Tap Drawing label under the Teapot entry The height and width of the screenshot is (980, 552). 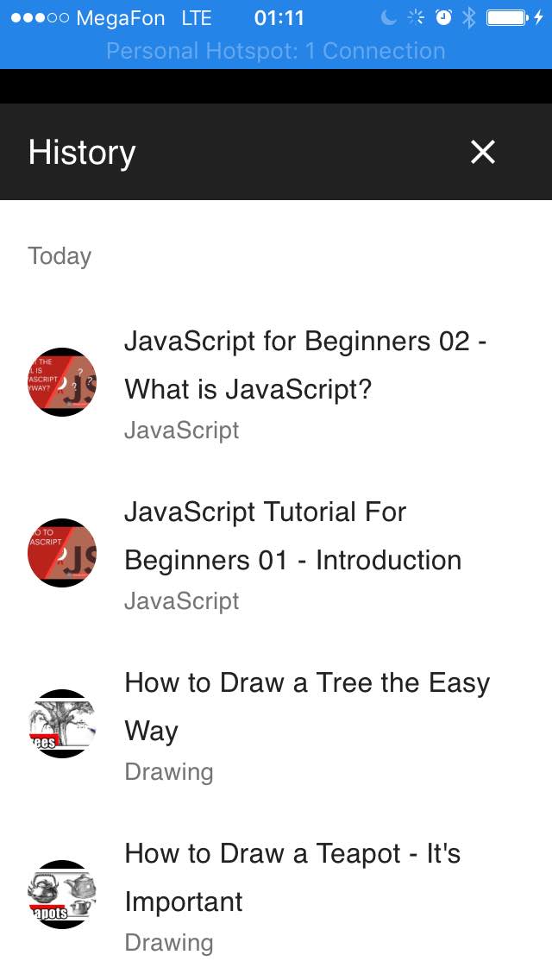point(169,942)
